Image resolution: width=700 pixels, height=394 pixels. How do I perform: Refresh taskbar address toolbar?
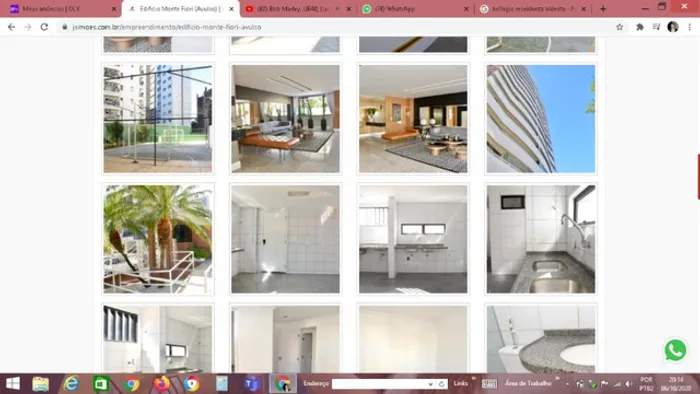[x=442, y=384]
